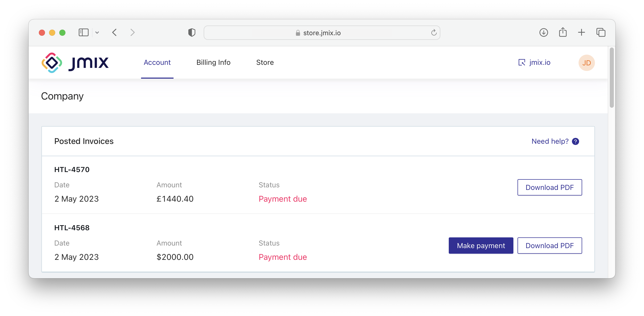Open the Safari downloads icon
The height and width of the screenshot is (316, 644).
click(x=544, y=33)
